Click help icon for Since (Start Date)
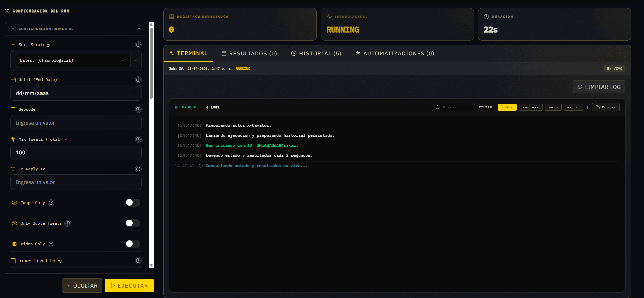The image size is (644, 298). click(x=138, y=260)
